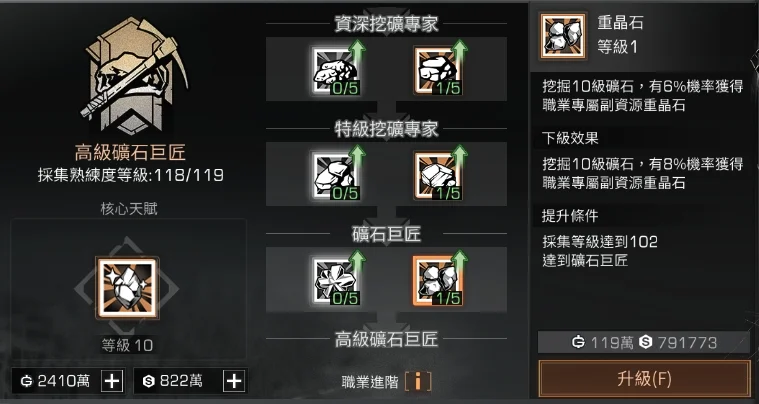This screenshot has width=759, height=404.
Task: Select the white crystal cluster talent under 礦石巨匠
Action: (335, 281)
